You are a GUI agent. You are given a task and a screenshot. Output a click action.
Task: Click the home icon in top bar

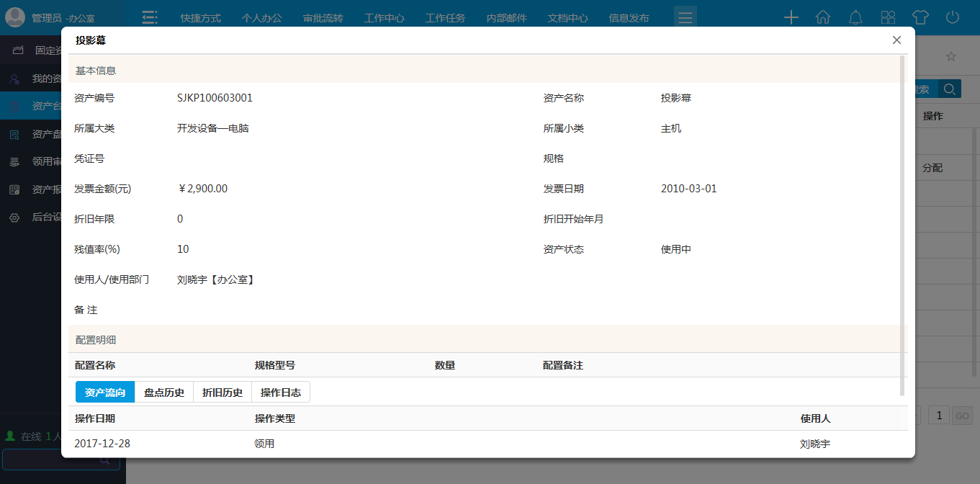point(823,17)
